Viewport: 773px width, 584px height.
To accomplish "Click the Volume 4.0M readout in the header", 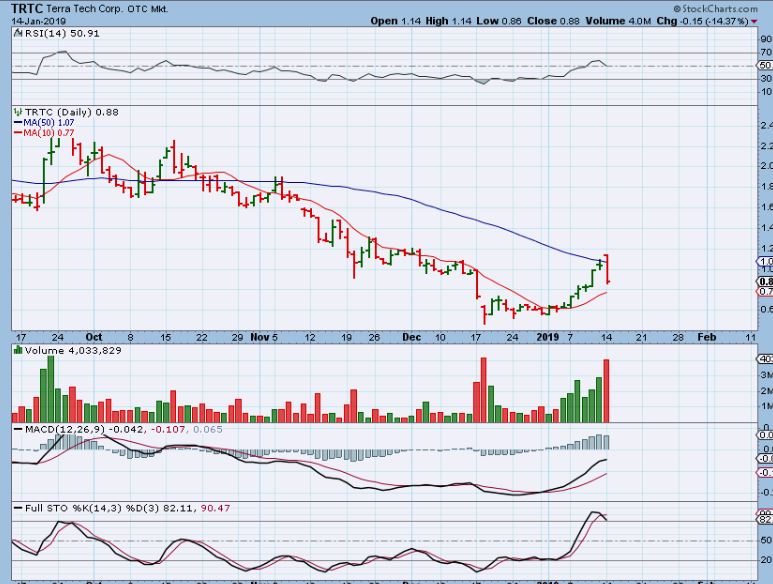I will click(618, 21).
